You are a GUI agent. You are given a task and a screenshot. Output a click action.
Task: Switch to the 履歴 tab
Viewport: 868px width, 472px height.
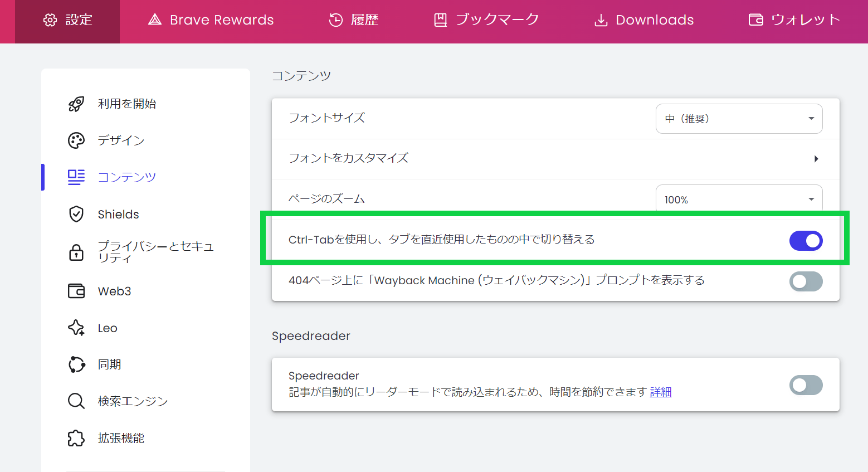point(353,21)
